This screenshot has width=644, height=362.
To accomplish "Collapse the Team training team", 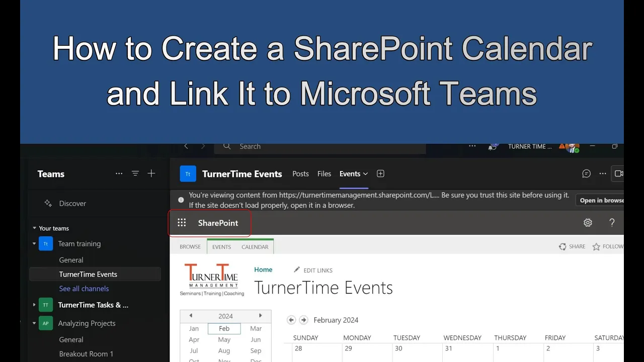I will pos(34,244).
